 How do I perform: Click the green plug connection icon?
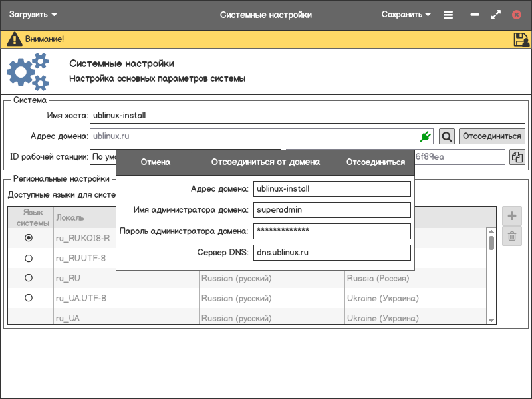(426, 136)
